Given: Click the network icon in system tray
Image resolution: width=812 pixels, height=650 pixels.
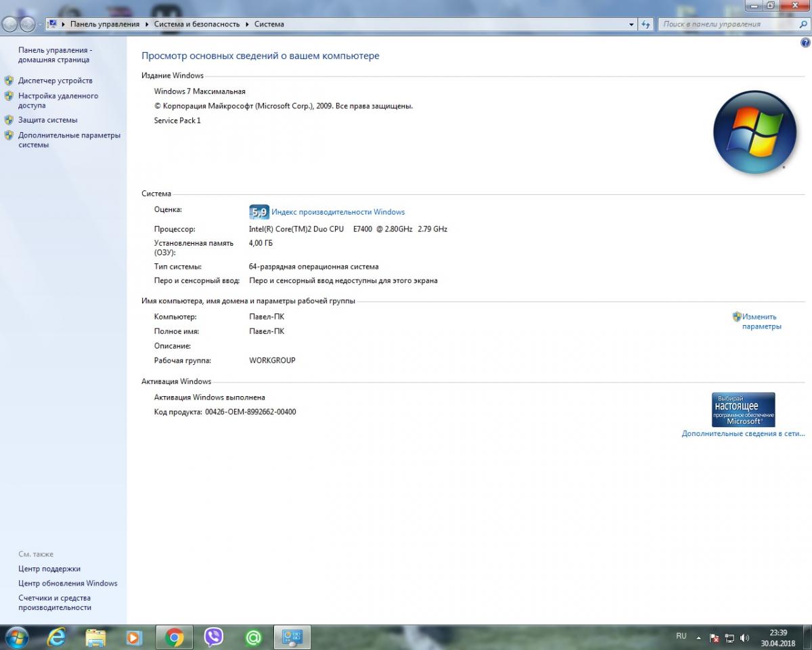Looking at the screenshot, I should [729, 638].
